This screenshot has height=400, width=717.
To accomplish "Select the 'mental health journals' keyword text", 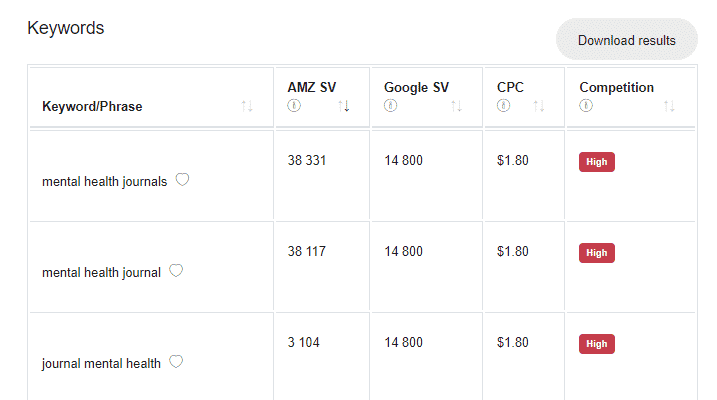I will [105, 182].
